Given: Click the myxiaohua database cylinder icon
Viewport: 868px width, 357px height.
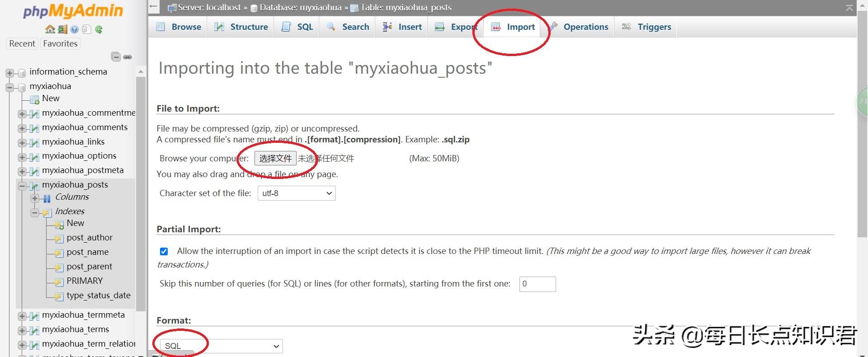Looking at the screenshot, I should [x=22, y=87].
